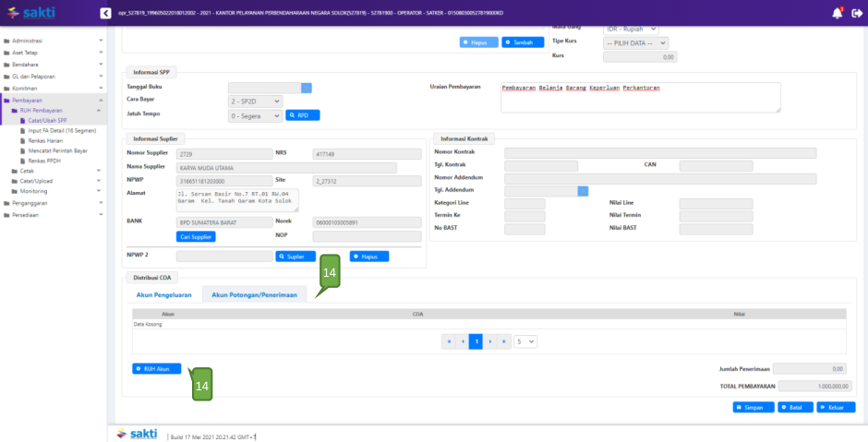Jump to the last page of results
868x442 pixels.
(503, 340)
